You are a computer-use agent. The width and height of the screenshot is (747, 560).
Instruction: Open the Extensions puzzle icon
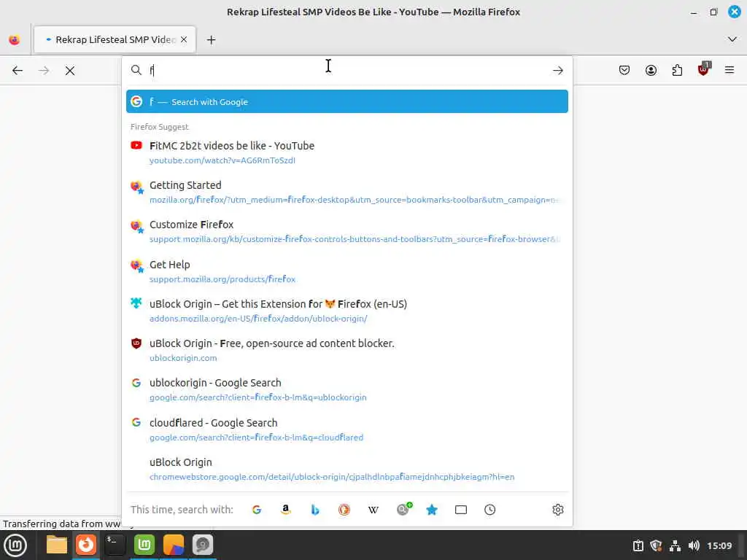[677, 71]
